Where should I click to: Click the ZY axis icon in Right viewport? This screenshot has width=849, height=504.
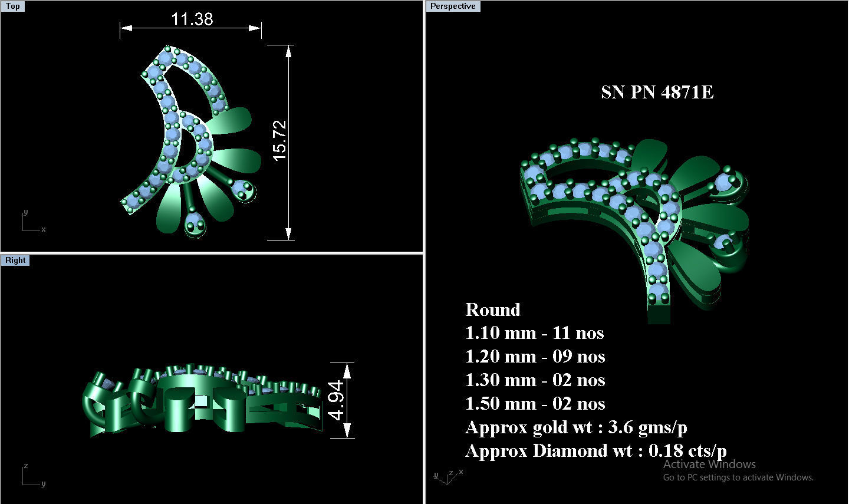coord(34,475)
